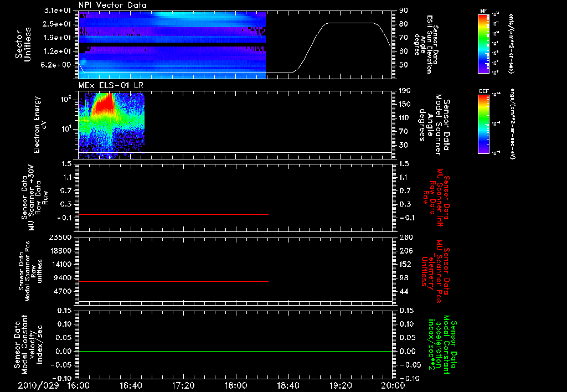This screenshot has height=392, width=567.
Task: Click the "190" scanner angle tick value
Action: point(404,91)
